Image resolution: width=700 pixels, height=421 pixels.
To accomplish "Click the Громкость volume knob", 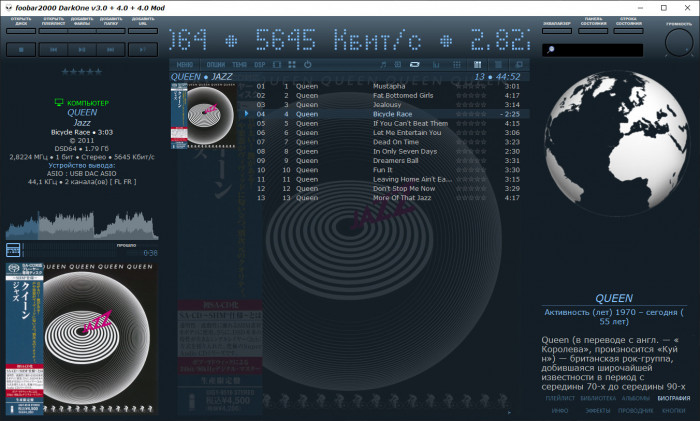I will [679, 43].
